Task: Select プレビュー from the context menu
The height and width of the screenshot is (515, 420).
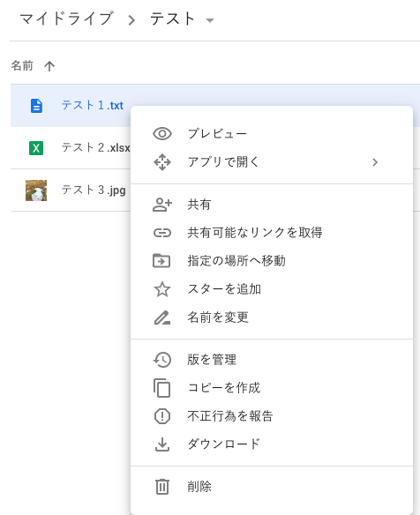Action: coord(272,134)
